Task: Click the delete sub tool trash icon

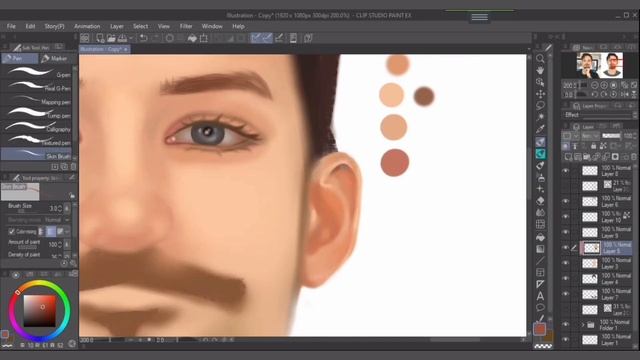Action: (73, 167)
